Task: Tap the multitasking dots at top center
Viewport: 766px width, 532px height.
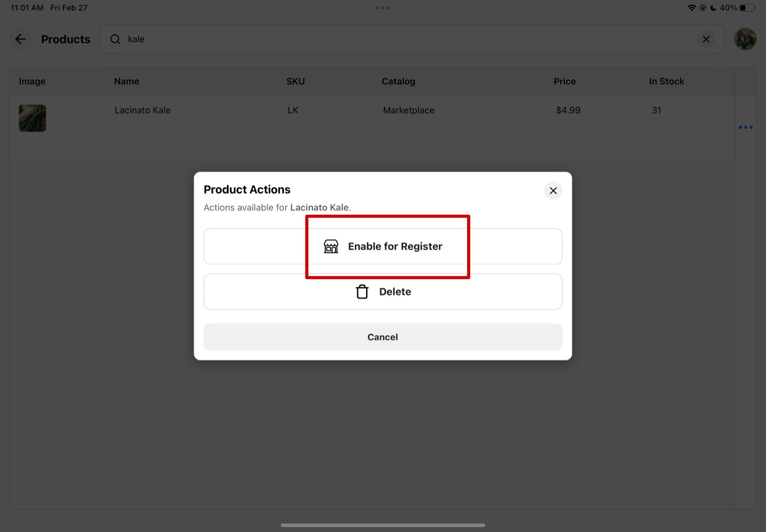Action: 383,8
